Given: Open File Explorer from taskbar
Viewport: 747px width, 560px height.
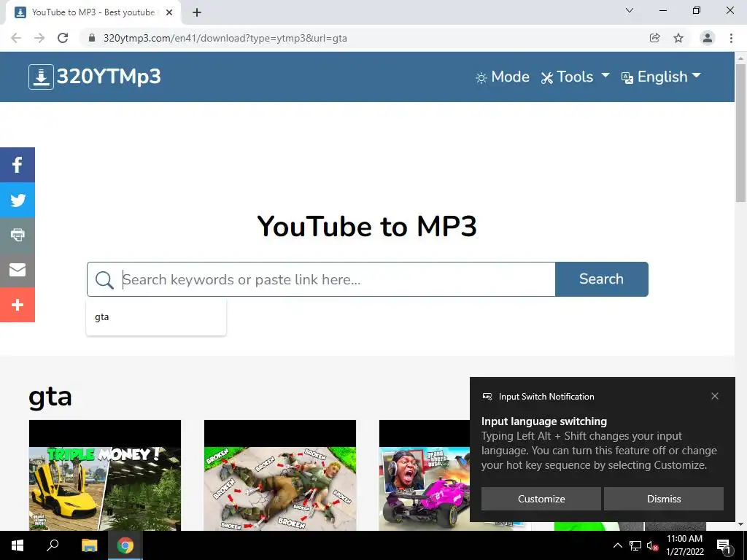Looking at the screenshot, I should 89,545.
